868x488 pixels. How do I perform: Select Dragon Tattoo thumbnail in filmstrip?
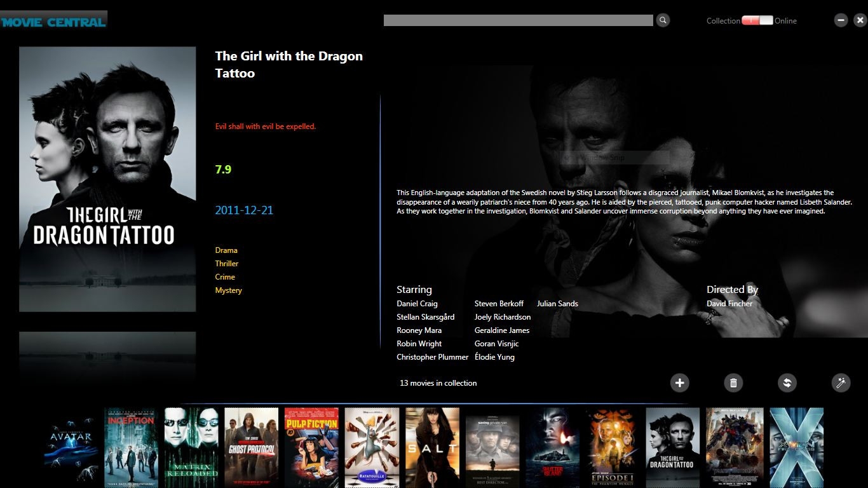[x=673, y=447]
